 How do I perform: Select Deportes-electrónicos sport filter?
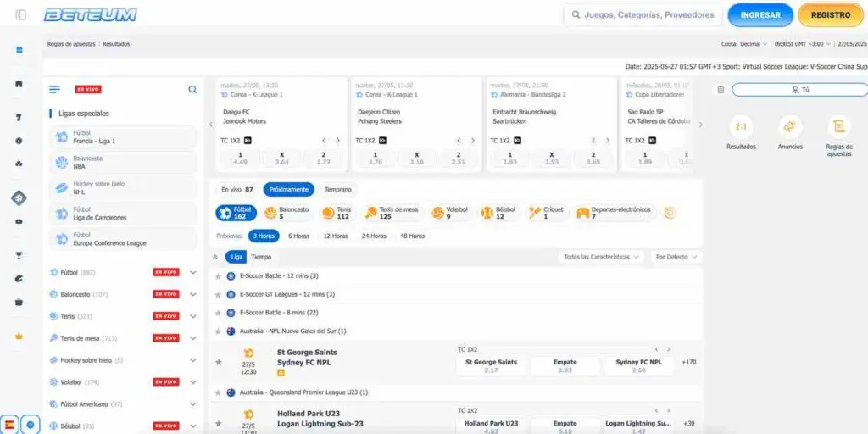click(x=615, y=213)
